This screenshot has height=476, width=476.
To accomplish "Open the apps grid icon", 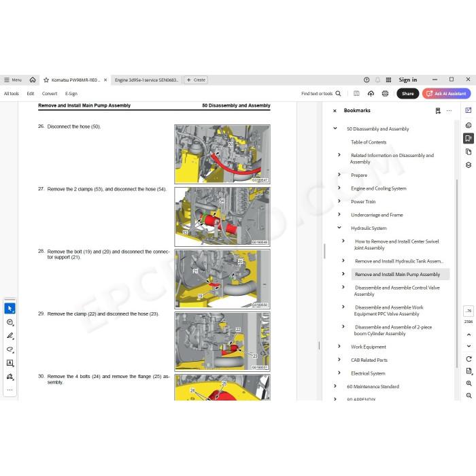I will click(388, 80).
